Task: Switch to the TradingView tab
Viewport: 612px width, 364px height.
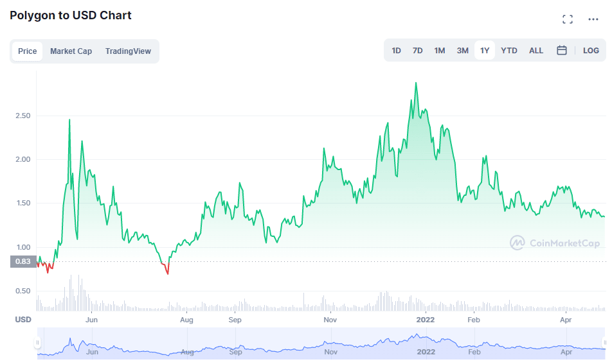Action: point(128,51)
